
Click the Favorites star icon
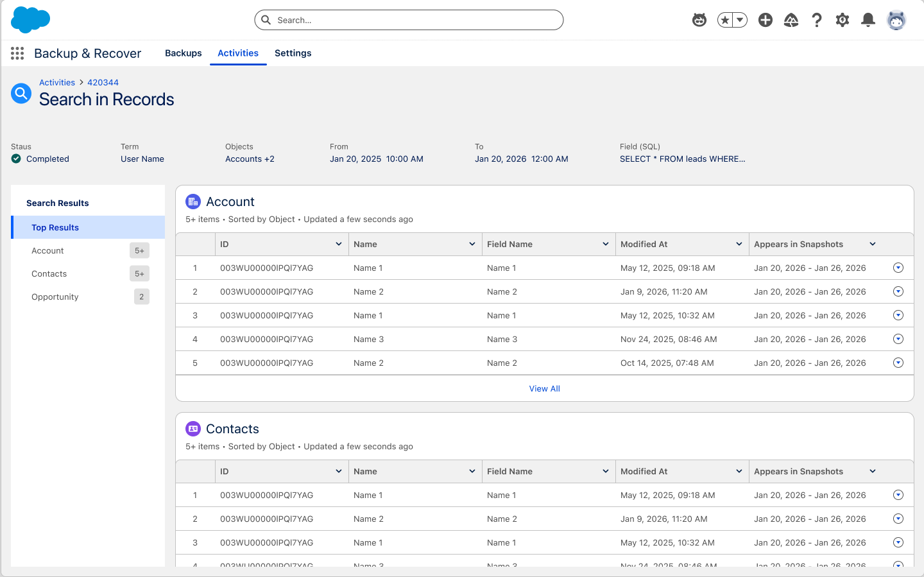tap(725, 20)
